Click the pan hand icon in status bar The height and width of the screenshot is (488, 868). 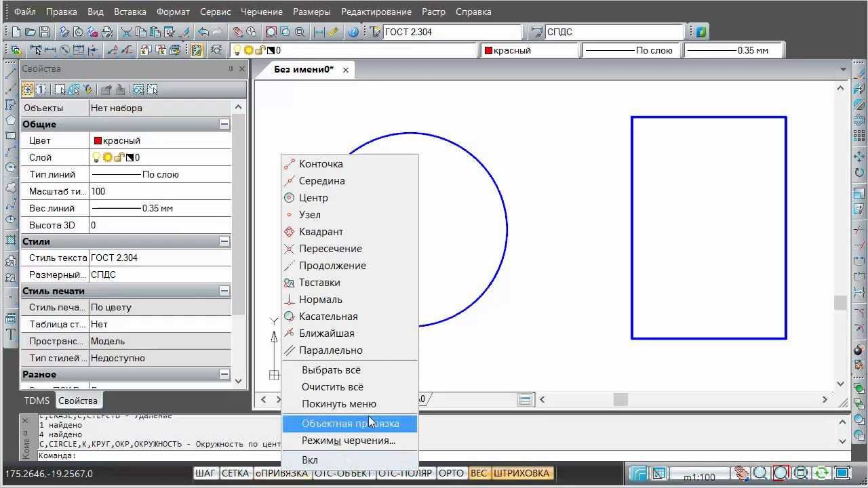(743, 474)
